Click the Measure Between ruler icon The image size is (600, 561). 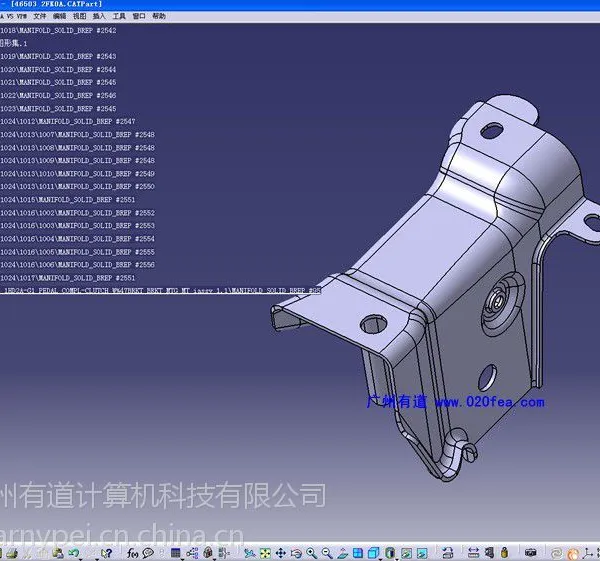tap(474, 553)
